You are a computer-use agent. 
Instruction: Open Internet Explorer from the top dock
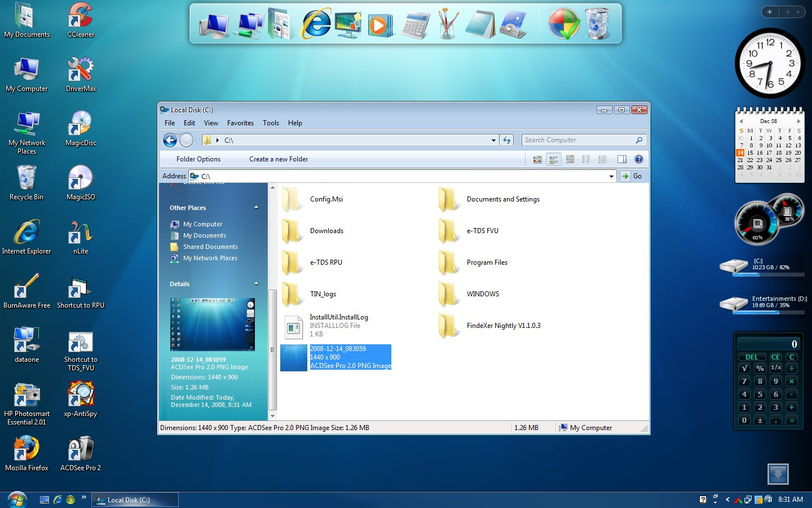[x=316, y=24]
